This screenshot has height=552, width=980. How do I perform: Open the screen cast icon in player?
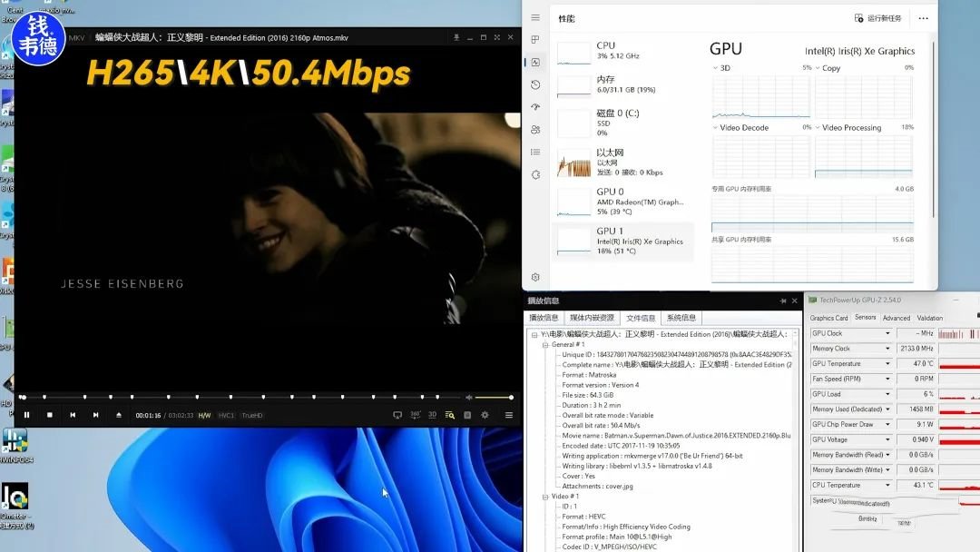(397, 415)
